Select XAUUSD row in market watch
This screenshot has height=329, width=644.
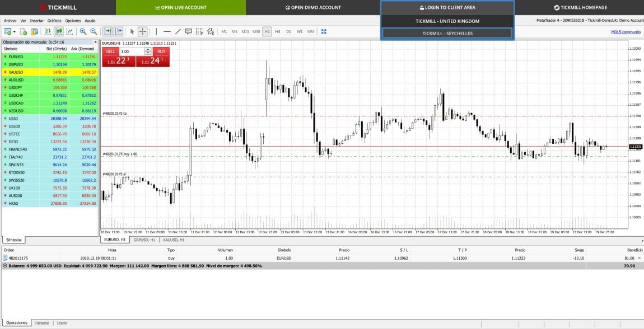49,72
